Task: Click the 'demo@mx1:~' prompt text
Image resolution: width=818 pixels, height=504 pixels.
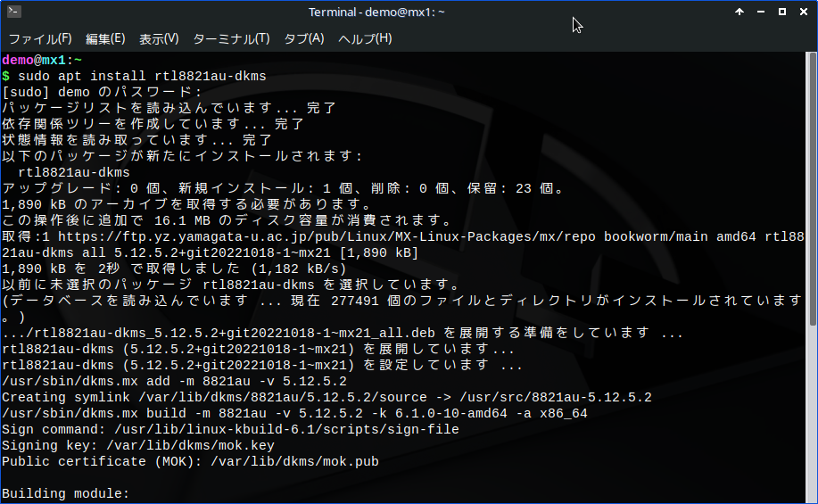Action: tap(42, 60)
